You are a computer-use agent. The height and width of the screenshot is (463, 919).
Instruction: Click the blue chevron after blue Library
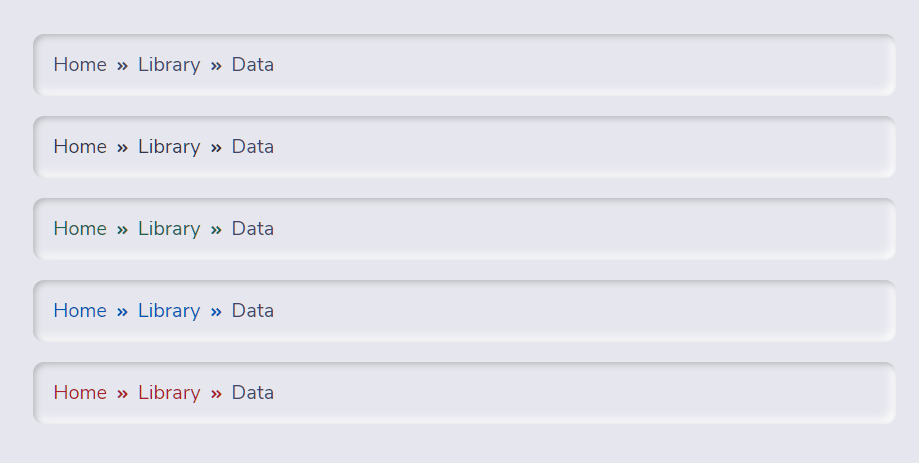coord(216,311)
